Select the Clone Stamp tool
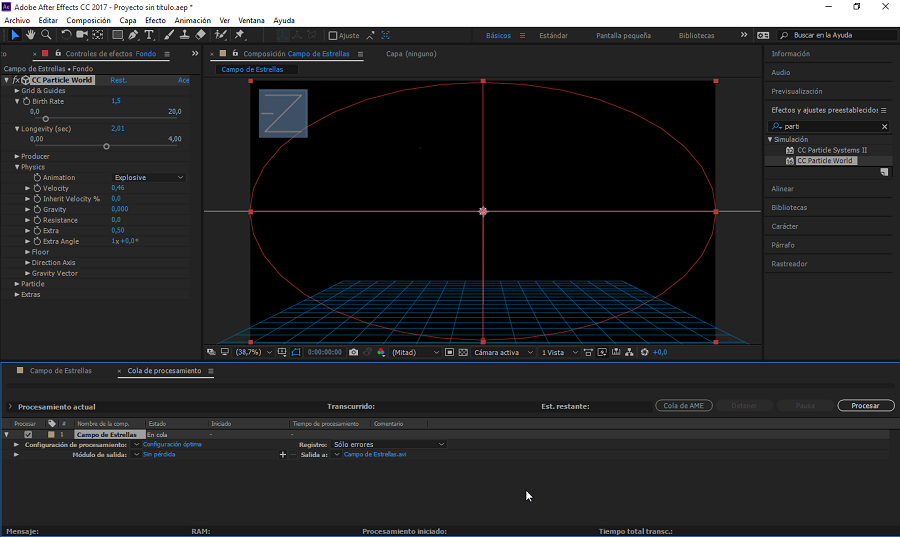 pos(184,35)
